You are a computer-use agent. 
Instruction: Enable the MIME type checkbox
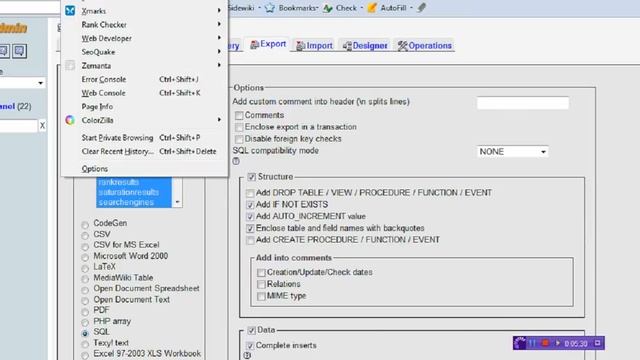pyautogui.click(x=261, y=296)
